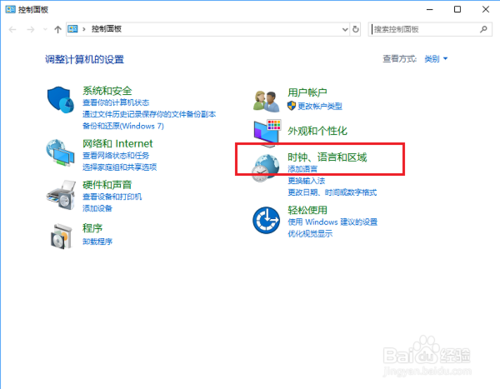Minimize the Control Panel window
500x389 pixels.
(x=430, y=9)
